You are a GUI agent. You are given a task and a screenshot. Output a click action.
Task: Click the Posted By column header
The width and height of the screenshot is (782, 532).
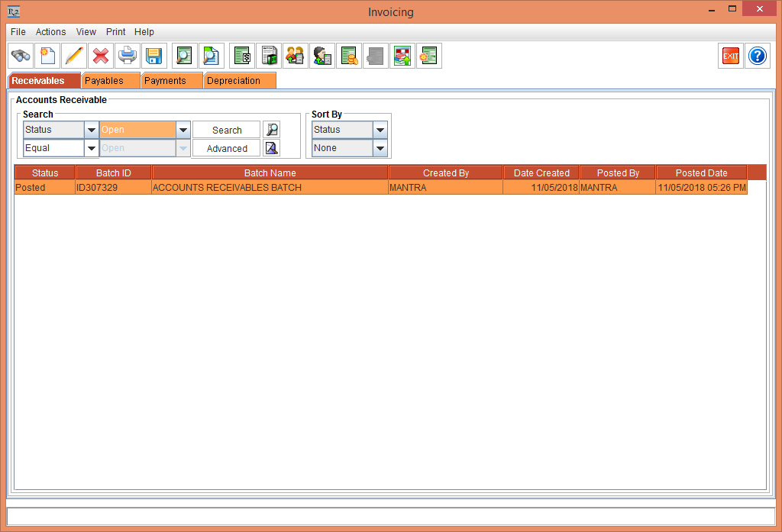618,172
